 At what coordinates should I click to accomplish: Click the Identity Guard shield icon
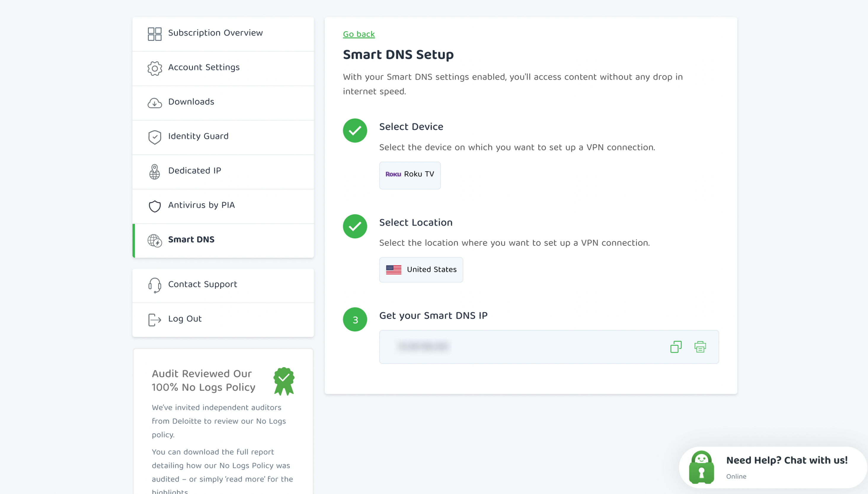(x=154, y=137)
